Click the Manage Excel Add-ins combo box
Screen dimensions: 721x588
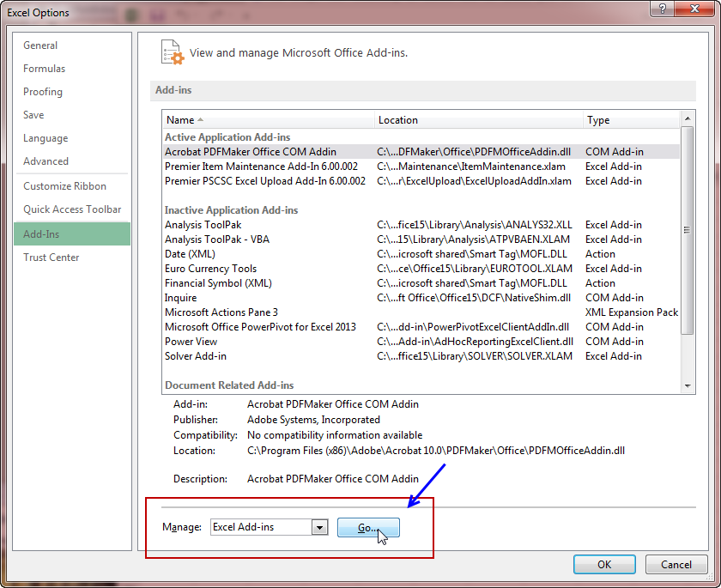[261, 527]
